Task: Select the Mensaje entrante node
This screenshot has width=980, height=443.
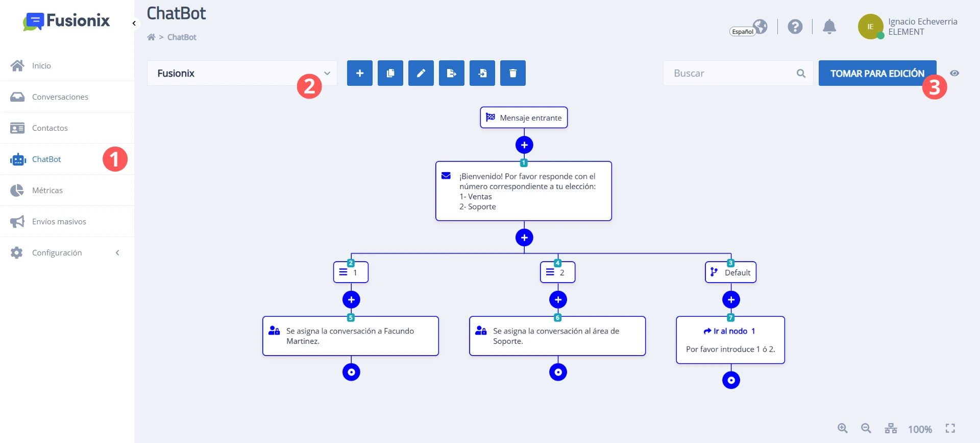Action: [524, 118]
